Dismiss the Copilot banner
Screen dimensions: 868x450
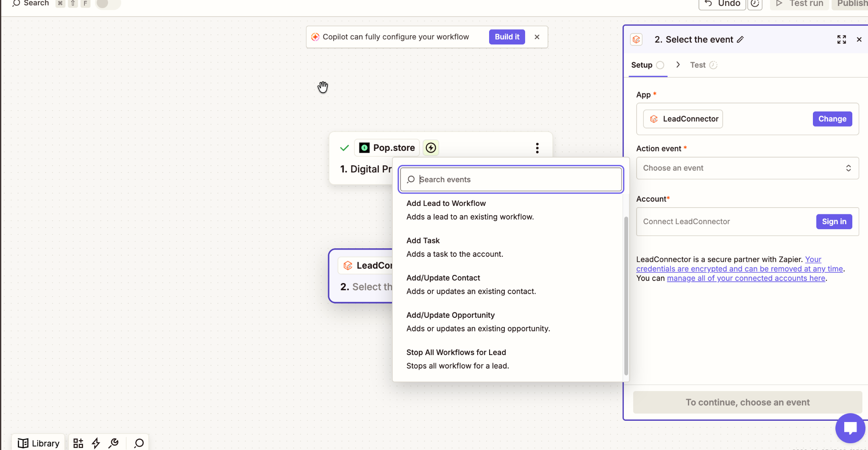[537, 37]
